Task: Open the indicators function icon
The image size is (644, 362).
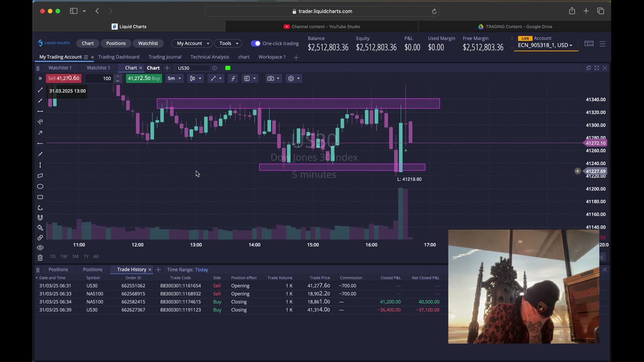Action: 232,78
